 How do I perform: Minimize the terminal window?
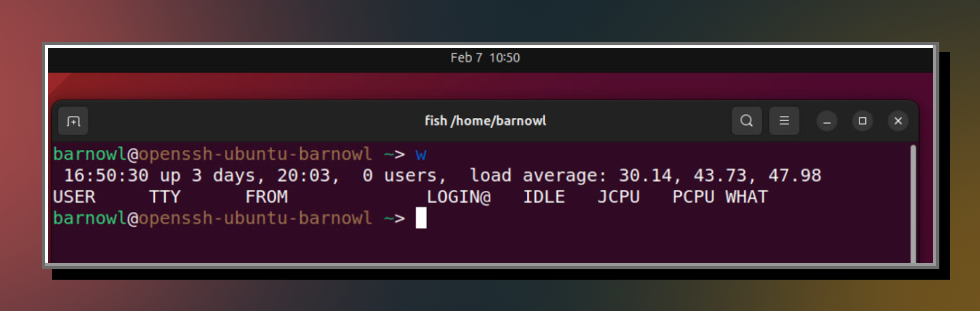pos(827,121)
